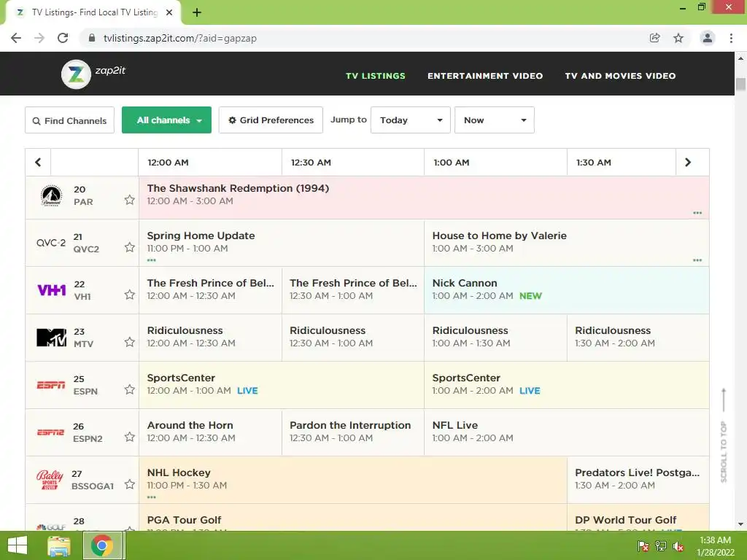Open the Paramount channel logo
747x560 pixels.
pyautogui.click(x=51, y=195)
